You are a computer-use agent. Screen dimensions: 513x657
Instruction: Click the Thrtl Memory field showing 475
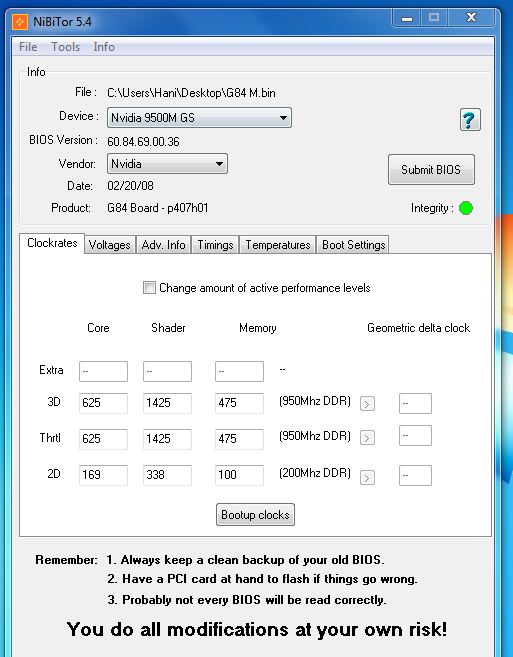pos(239,439)
